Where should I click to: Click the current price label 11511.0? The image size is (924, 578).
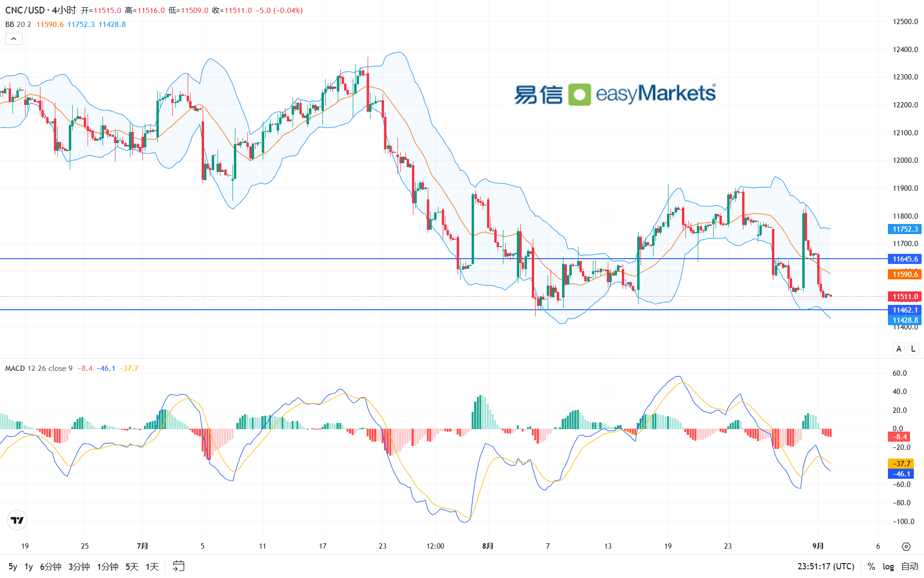pyautogui.click(x=905, y=297)
